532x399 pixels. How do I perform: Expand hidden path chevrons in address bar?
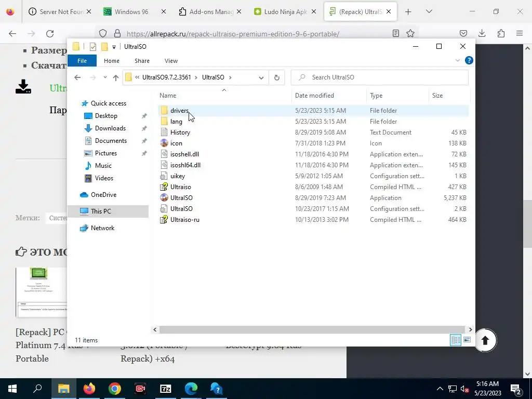pos(137,77)
